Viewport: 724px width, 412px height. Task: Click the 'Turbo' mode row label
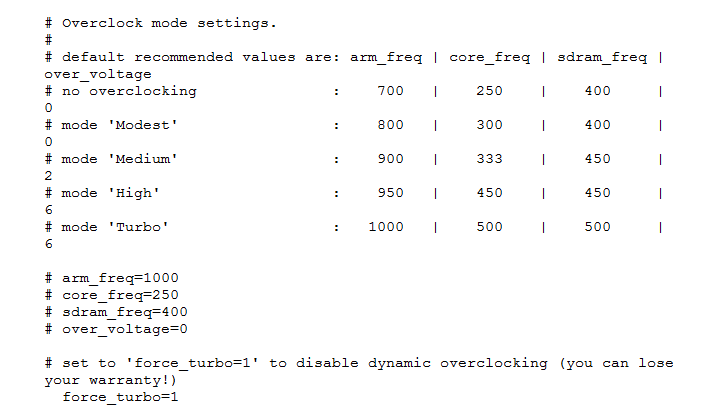(138, 227)
